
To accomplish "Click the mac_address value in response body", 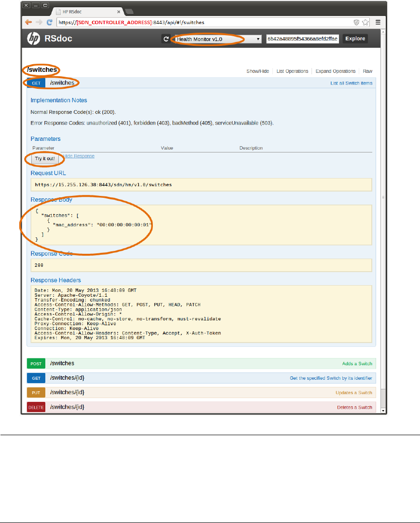I will 124,225.
